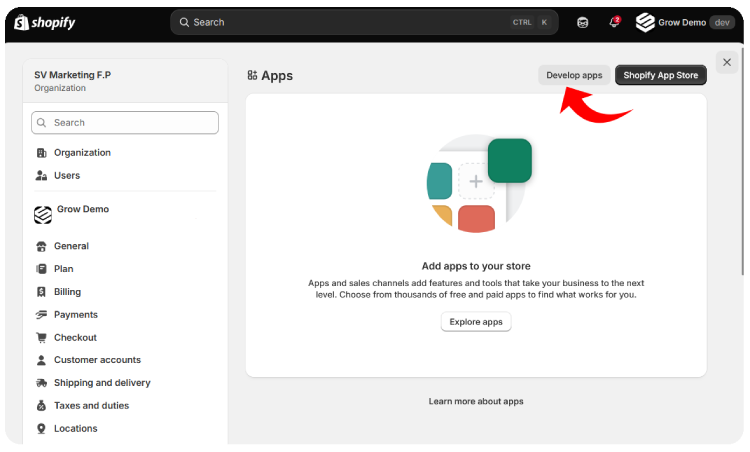Click the dev badge next to Grow Demo

click(722, 22)
